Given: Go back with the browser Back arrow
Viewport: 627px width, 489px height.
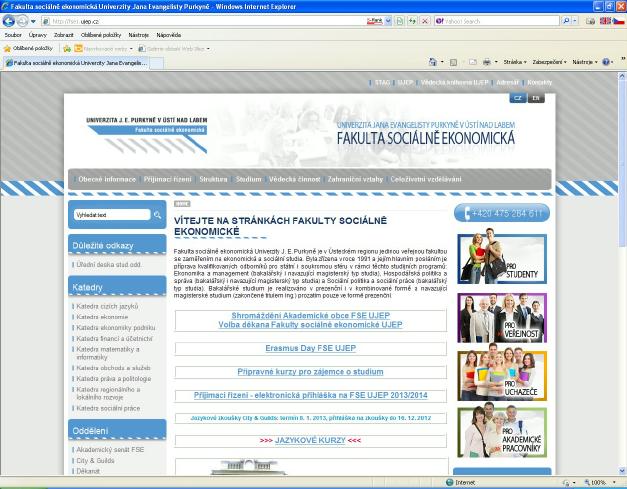Looking at the screenshot, I should tap(8, 21).
